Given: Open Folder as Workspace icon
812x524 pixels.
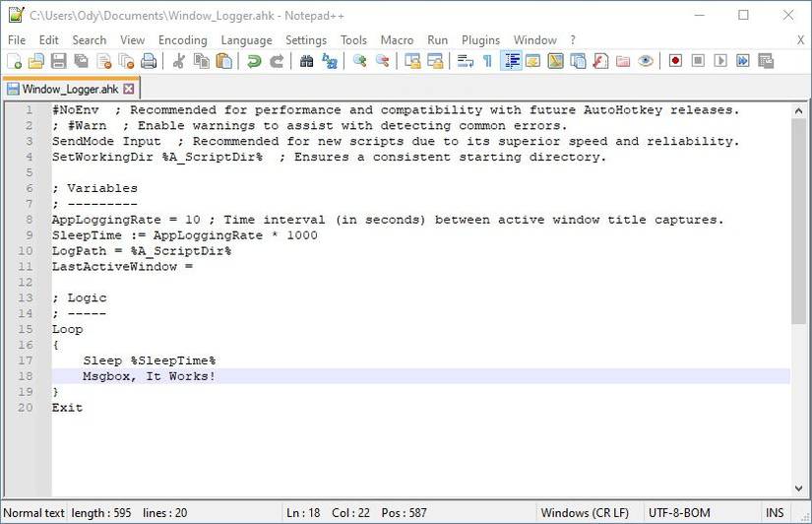Looking at the screenshot, I should click(623, 61).
